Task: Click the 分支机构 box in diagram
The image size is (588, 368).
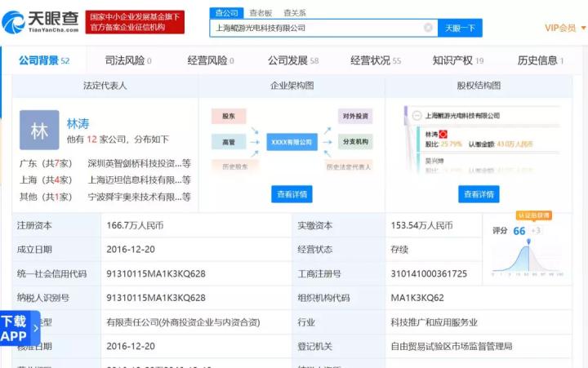Action: tap(355, 142)
